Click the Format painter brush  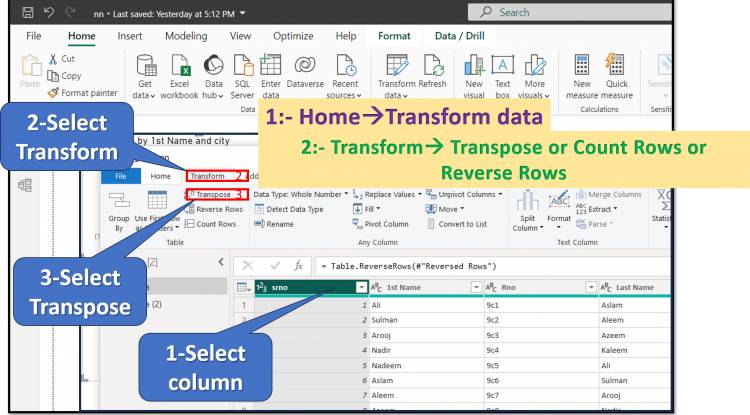click(x=53, y=93)
